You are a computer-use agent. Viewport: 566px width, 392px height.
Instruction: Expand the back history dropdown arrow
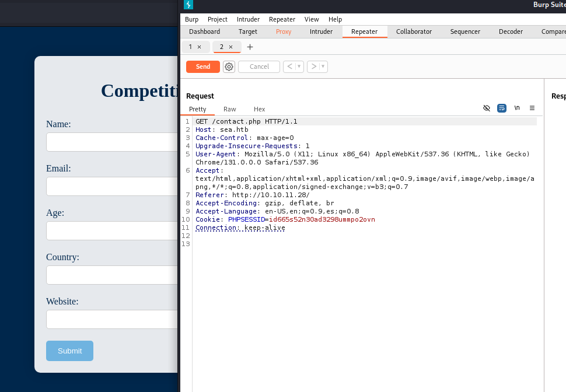299,66
